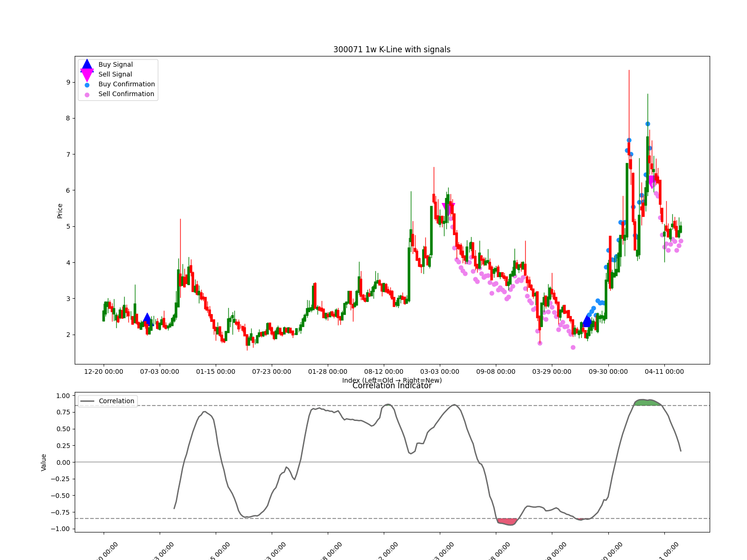Click the '07-03 00:00' x-axis tick label

click(160, 372)
